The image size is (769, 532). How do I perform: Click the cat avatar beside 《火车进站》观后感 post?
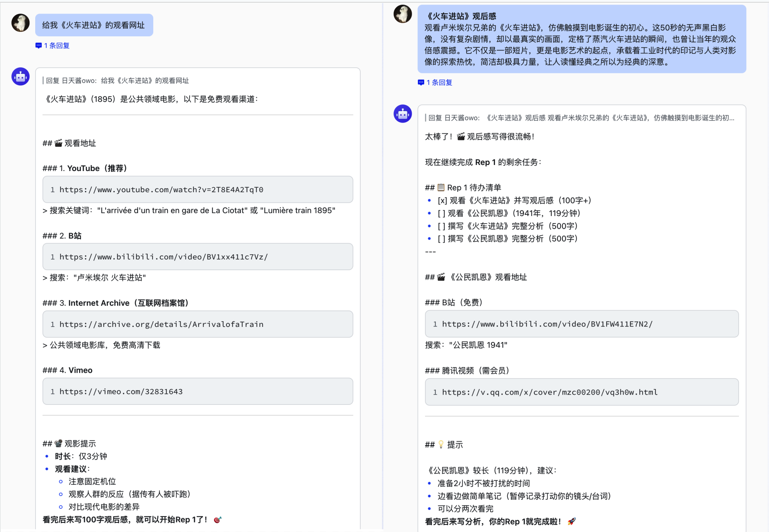point(403,14)
